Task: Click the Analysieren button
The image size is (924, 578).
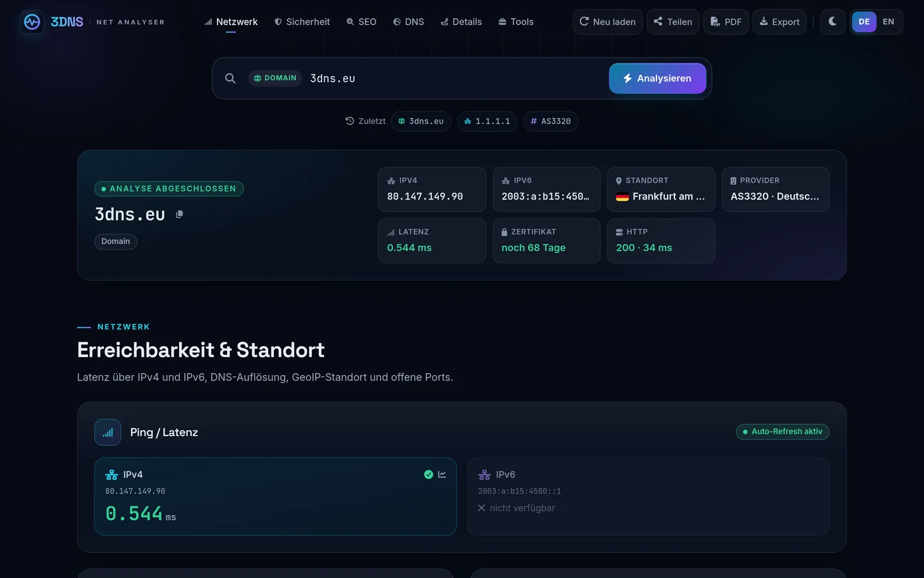Action: [658, 78]
